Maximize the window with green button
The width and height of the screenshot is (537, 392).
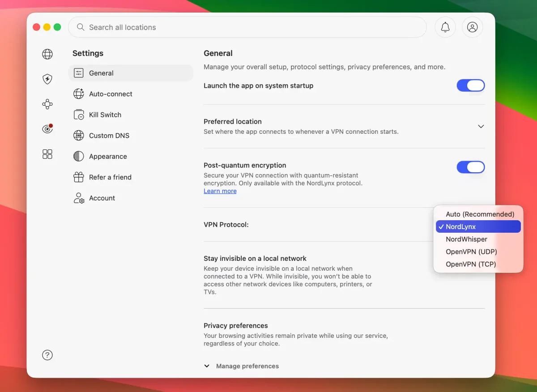click(x=57, y=27)
